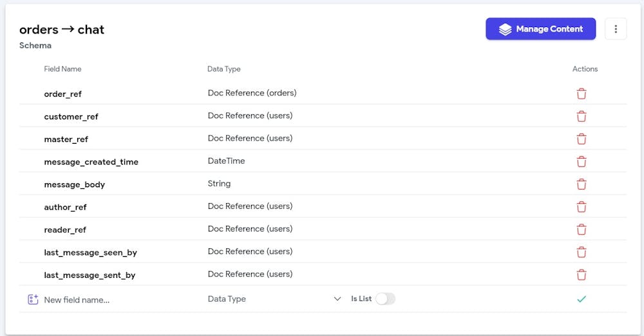This screenshot has width=644, height=336.
Task: Open the Data Type dropdown
Action: [270, 299]
